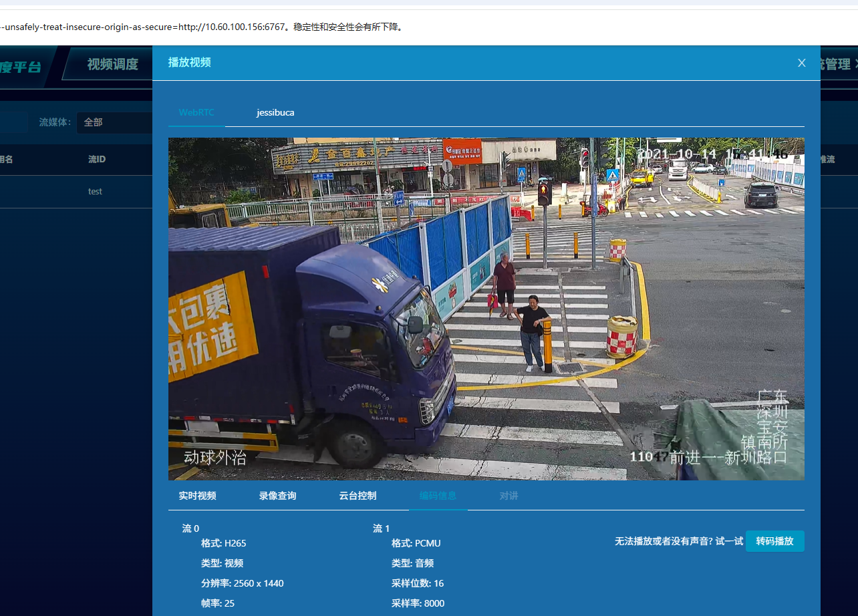Select the WebRTC player tab
This screenshot has height=616, width=858.
tap(196, 112)
